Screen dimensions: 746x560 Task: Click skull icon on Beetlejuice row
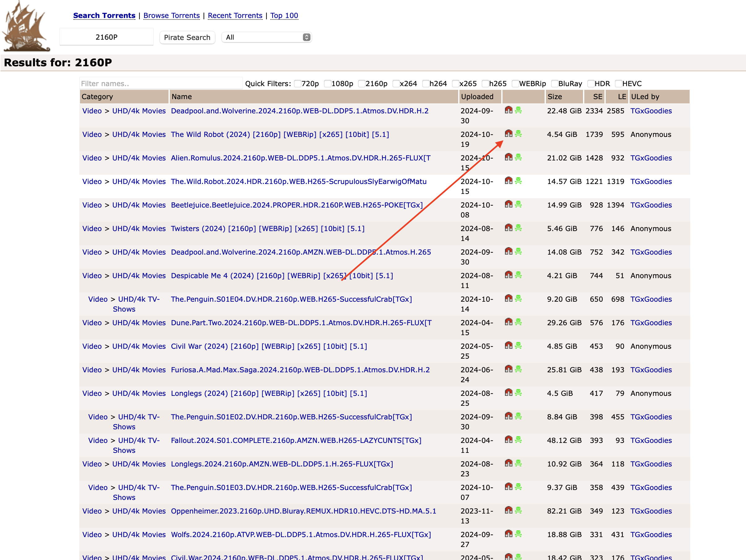[x=518, y=204]
